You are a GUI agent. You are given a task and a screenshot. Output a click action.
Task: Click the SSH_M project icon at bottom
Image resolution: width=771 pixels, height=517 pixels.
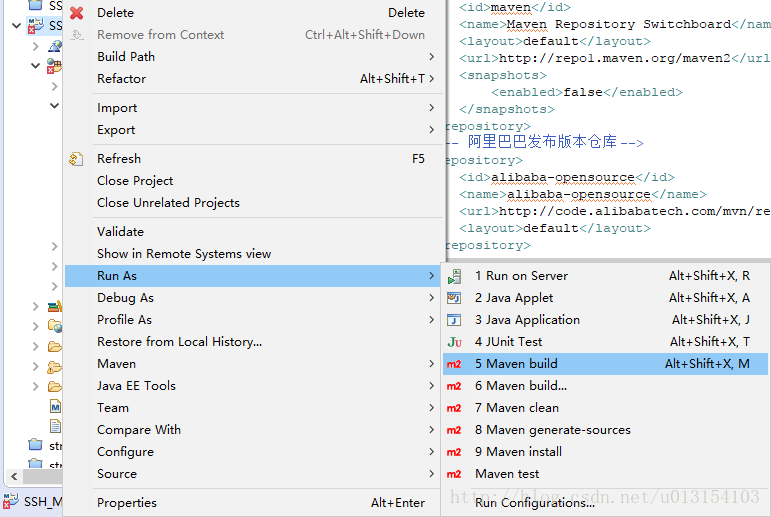(x=11, y=500)
